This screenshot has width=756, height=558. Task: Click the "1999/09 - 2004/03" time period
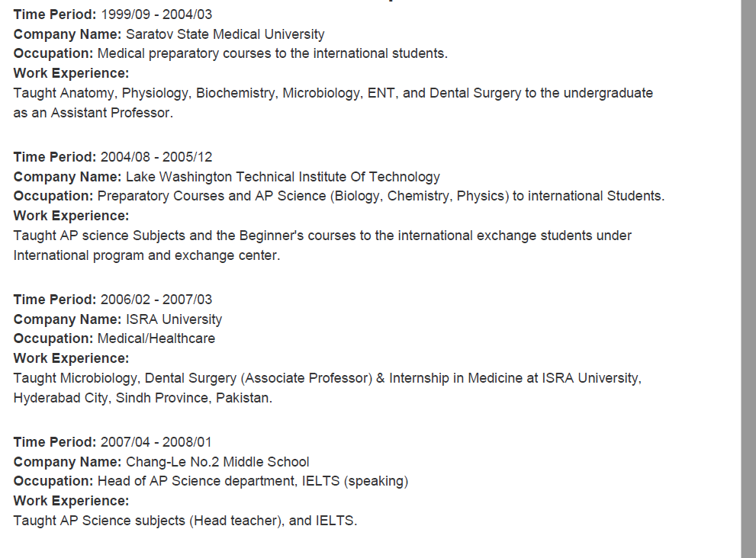click(156, 14)
